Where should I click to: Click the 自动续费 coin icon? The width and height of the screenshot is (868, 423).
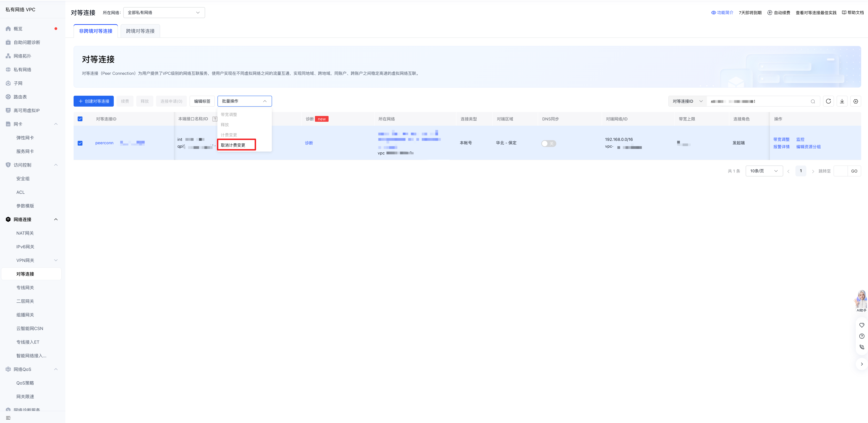click(770, 13)
